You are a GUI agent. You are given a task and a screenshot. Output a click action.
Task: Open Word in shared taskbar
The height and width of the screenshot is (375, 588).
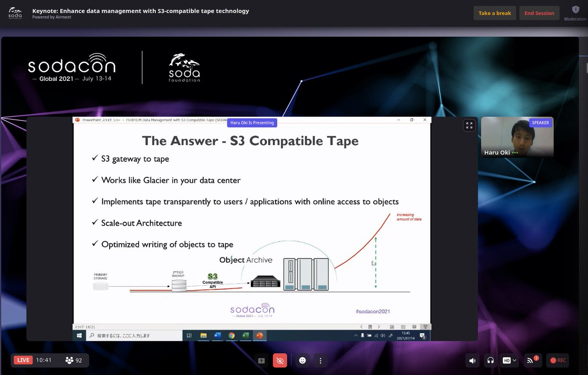point(218,336)
